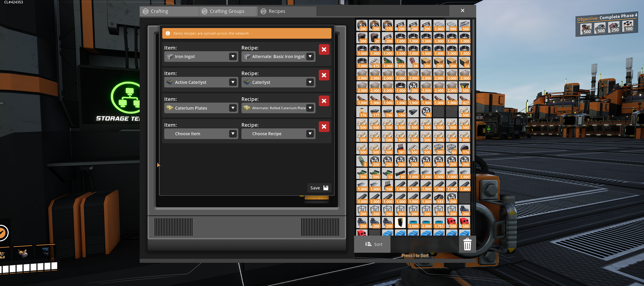Click the trash bin icon
This screenshot has width=644, height=286.
coord(467,244)
